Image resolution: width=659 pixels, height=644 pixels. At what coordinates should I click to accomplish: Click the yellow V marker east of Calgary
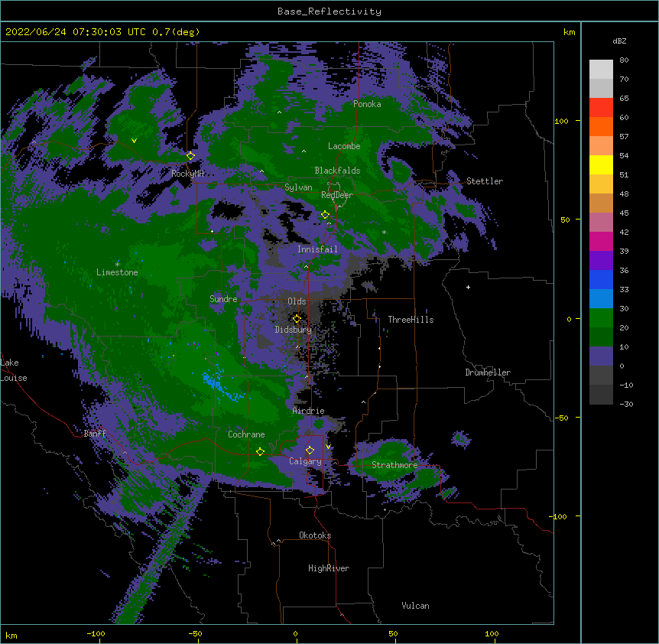tap(328, 447)
